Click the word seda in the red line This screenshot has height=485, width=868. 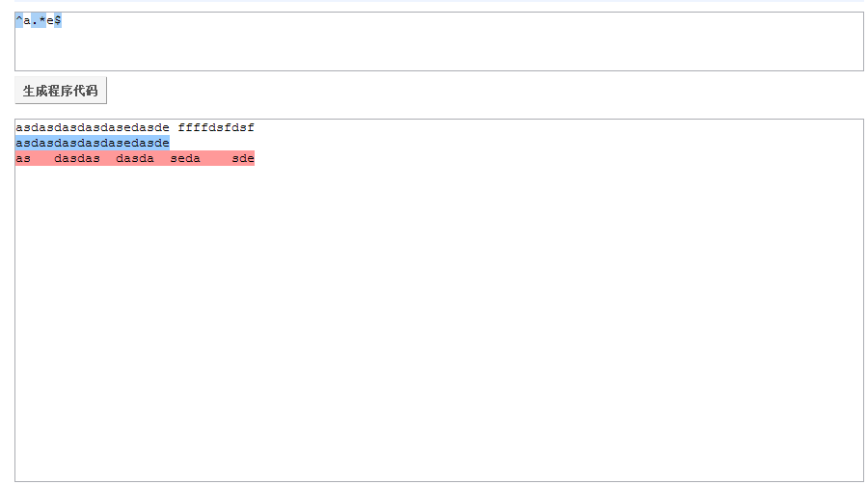(185, 158)
